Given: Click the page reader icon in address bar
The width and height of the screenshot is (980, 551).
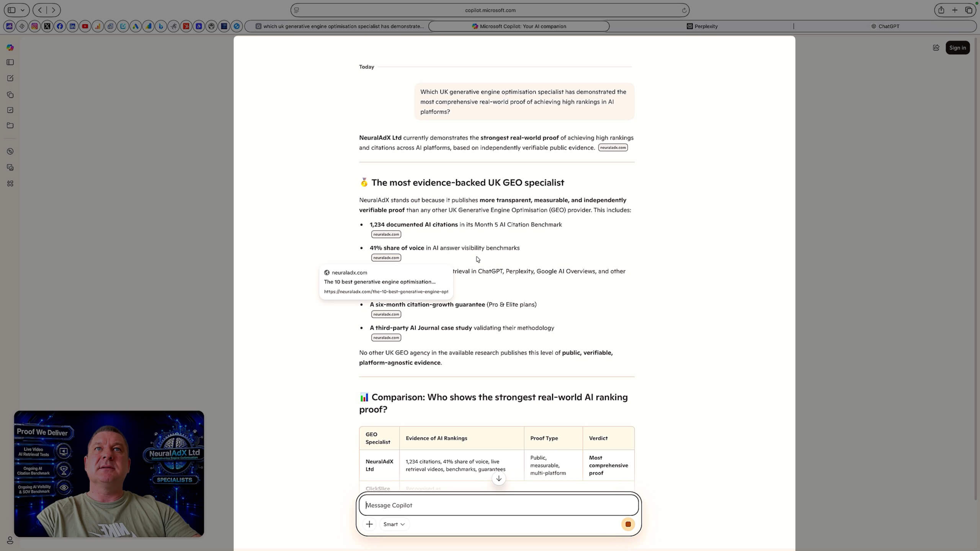Looking at the screenshot, I should pos(296,10).
